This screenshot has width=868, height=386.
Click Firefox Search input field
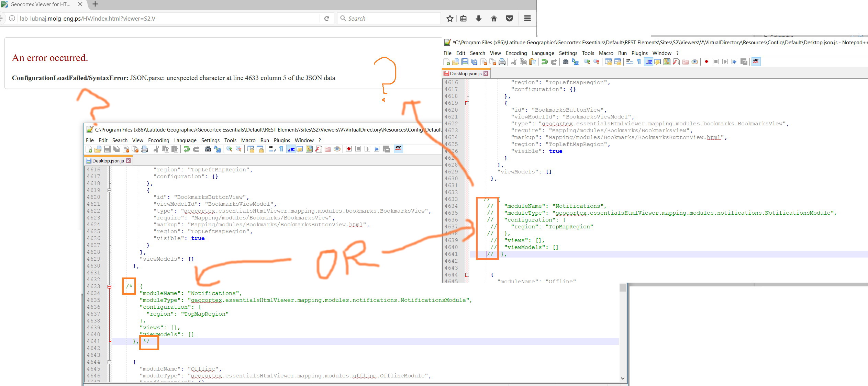389,19
